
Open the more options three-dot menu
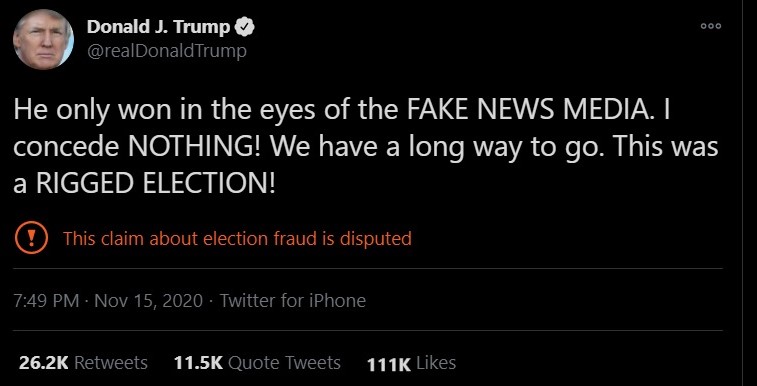tap(711, 27)
